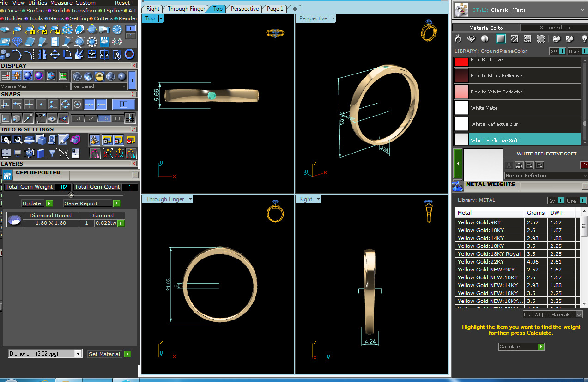Screen dimensions: 588x382
Task: Select the highlighted ground plane color icon
Action: (x=501, y=39)
